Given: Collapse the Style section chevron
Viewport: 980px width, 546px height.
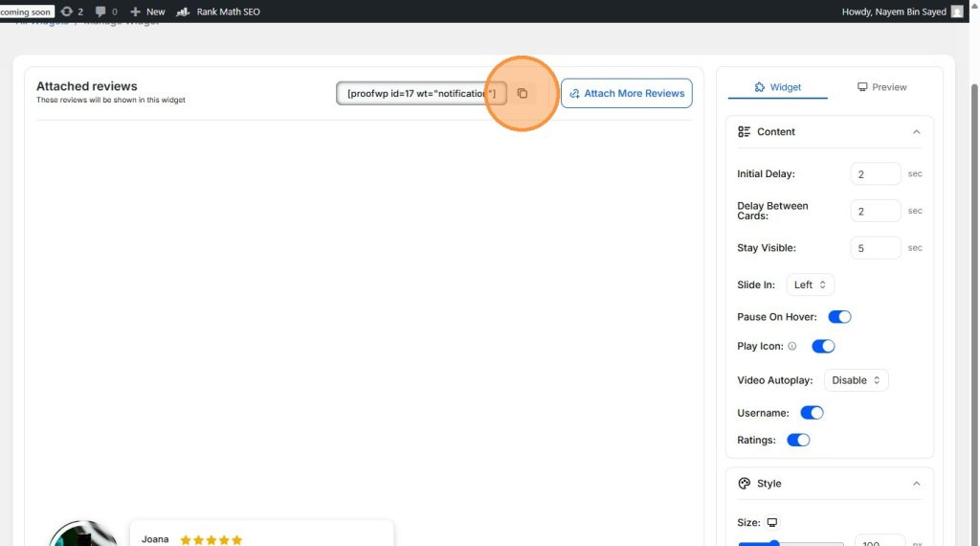Looking at the screenshot, I should click(916, 484).
